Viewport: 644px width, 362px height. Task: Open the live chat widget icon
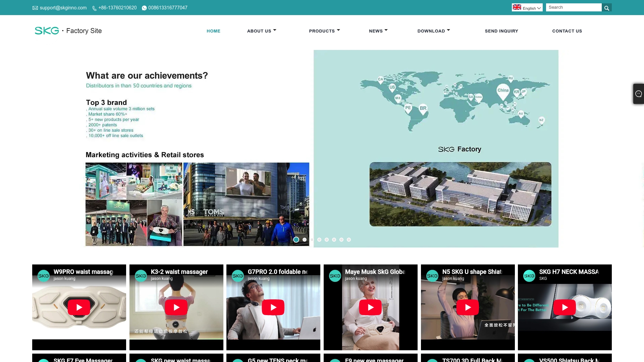tap(639, 94)
